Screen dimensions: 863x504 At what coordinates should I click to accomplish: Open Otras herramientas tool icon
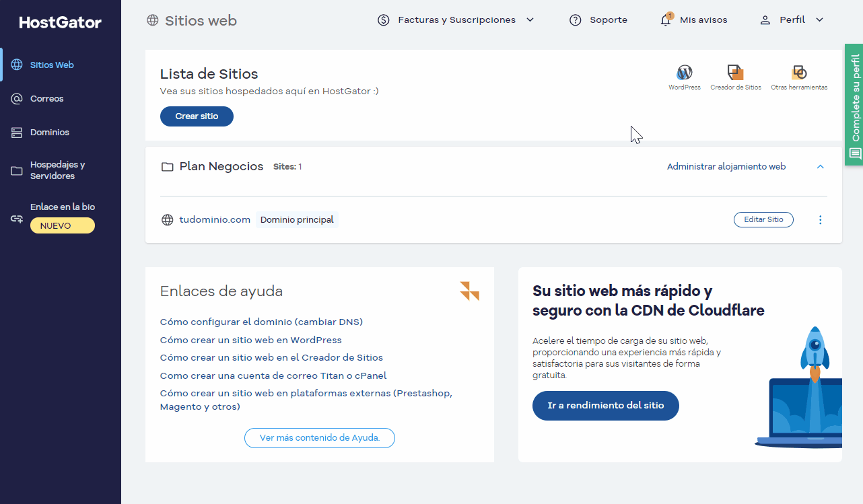(x=799, y=73)
